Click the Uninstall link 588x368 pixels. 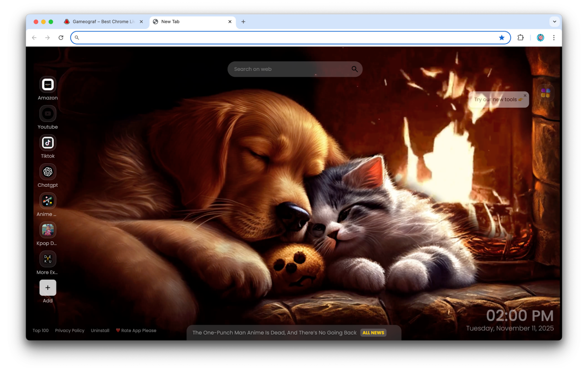click(100, 331)
